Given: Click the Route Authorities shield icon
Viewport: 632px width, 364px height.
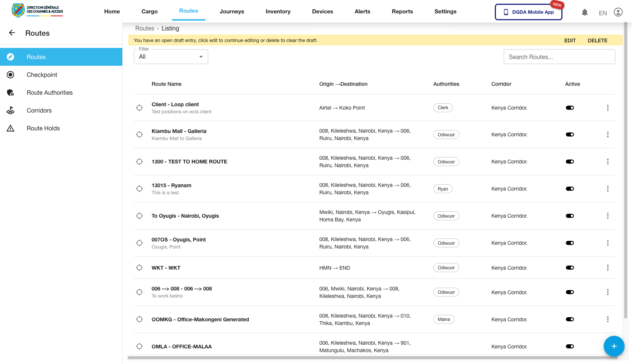Looking at the screenshot, I should click(10, 92).
